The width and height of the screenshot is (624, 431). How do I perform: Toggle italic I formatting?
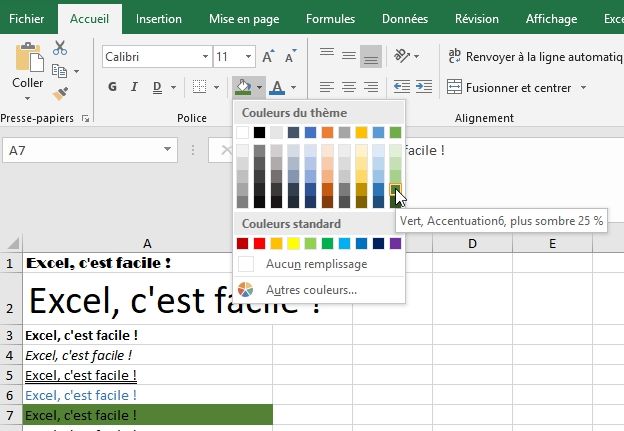(135, 87)
